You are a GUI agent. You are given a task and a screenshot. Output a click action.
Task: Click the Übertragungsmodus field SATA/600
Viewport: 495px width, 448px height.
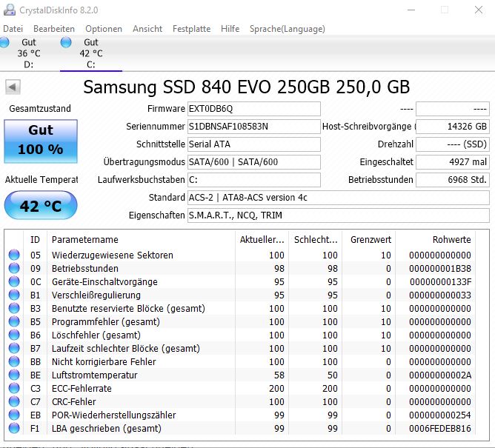coord(254,162)
